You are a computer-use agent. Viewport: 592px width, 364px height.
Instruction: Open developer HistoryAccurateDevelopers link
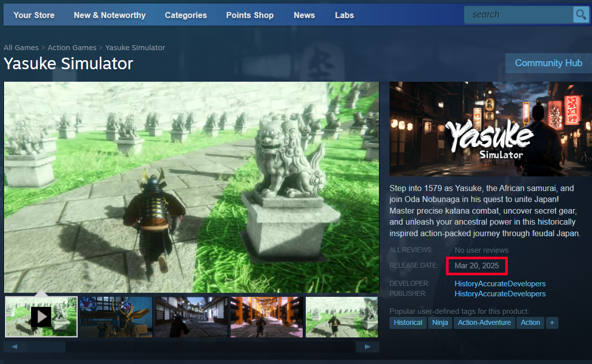(500, 284)
